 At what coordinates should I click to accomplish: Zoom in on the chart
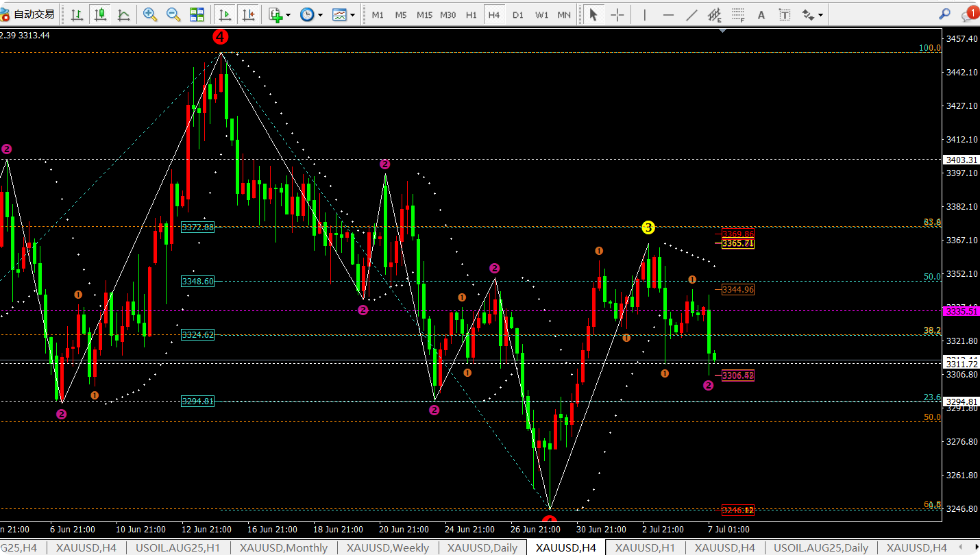150,14
